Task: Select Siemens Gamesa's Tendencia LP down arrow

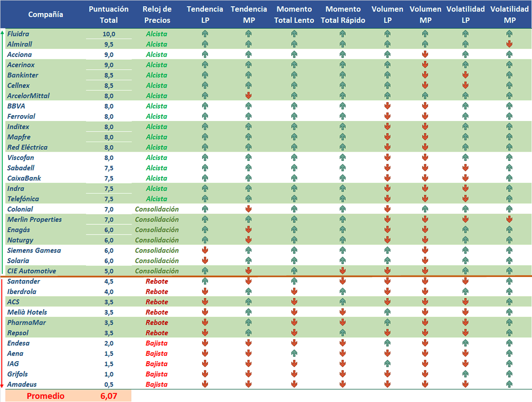Action: click(205, 250)
